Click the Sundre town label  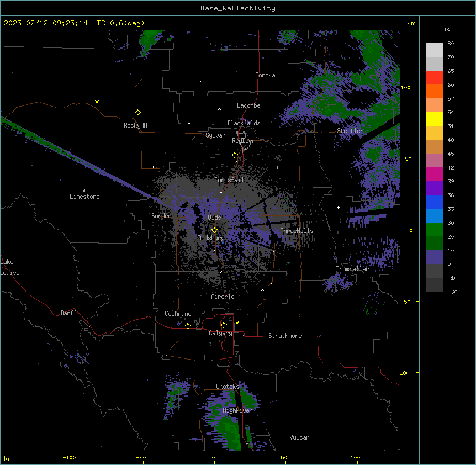(161, 216)
